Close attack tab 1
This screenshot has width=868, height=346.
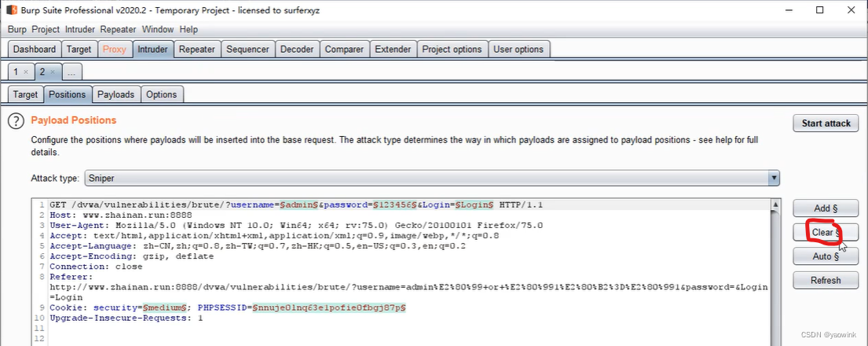point(25,72)
